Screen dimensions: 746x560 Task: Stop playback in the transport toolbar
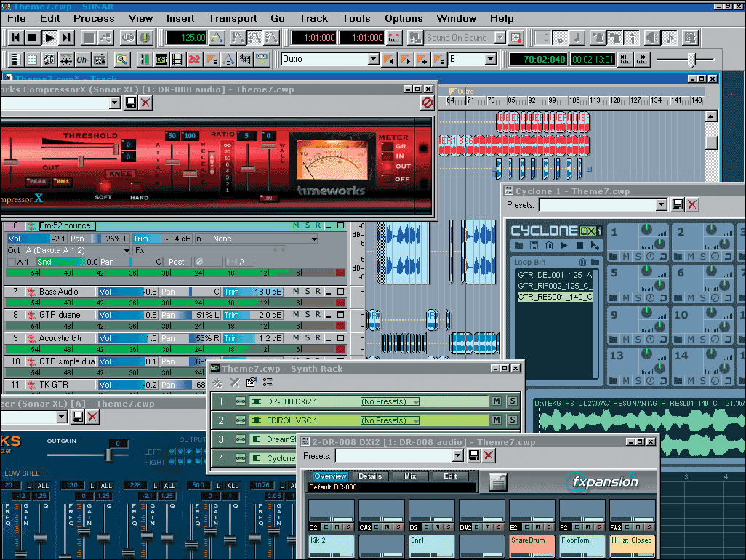[32, 38]
